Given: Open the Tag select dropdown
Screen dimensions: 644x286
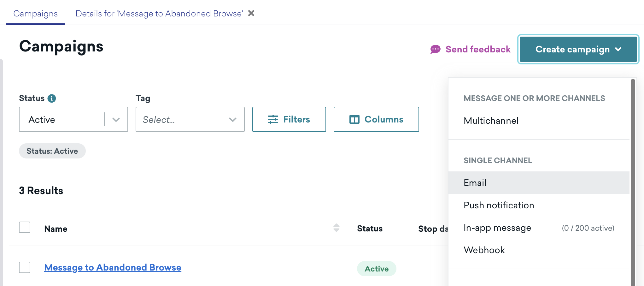Looking at the screenshot, I should (190, 120).
